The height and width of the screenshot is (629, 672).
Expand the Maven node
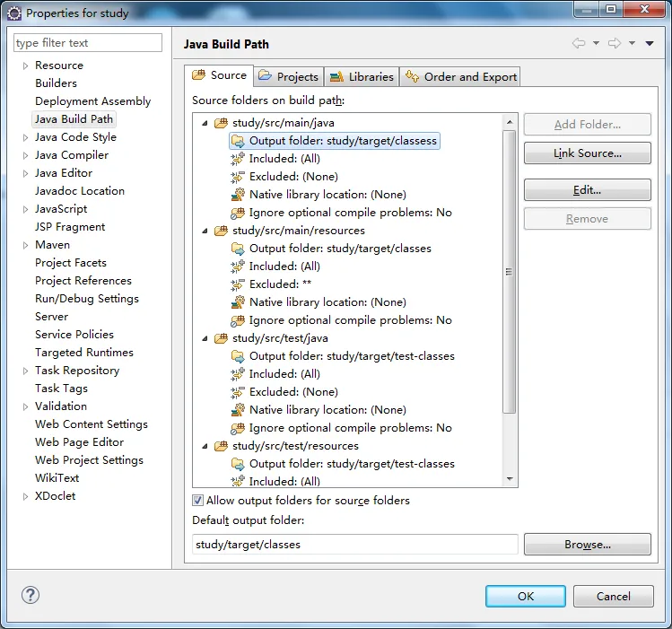(x=25, y=245)
